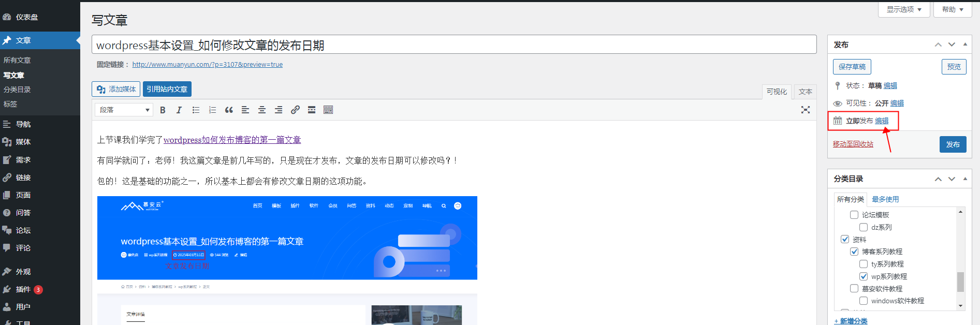Insert a numbered list
Image resolution: width=980 pixels, height=325 pixels.
tap(212, 110)
